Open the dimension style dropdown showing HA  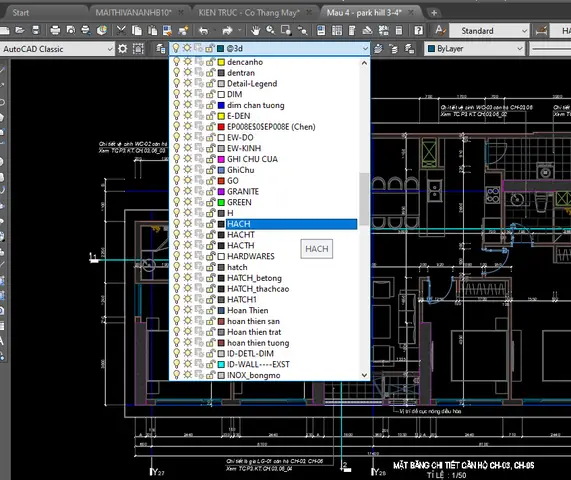coord(560,31)
